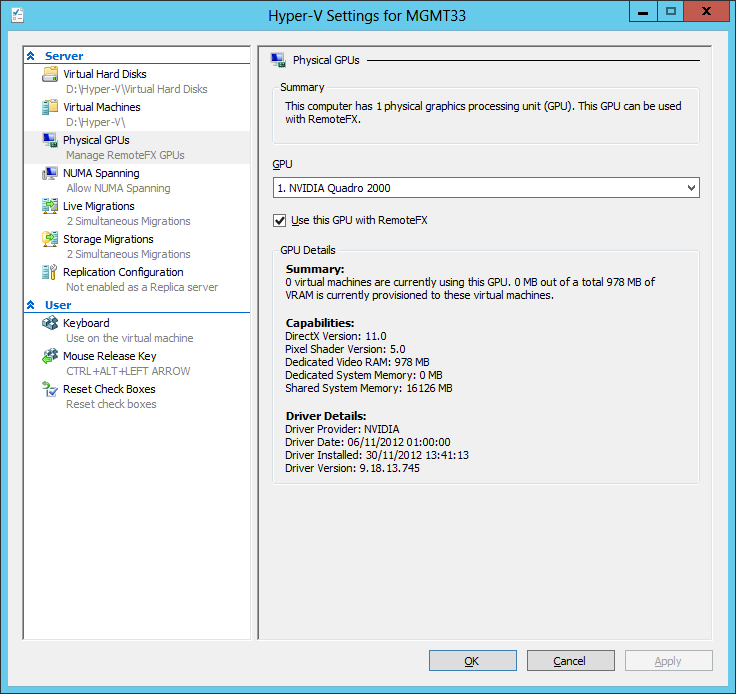Image resolution: width=736 pixels, height=694 pixels.
Task: Collapse the Server section chevron
Action: point(31,56)
